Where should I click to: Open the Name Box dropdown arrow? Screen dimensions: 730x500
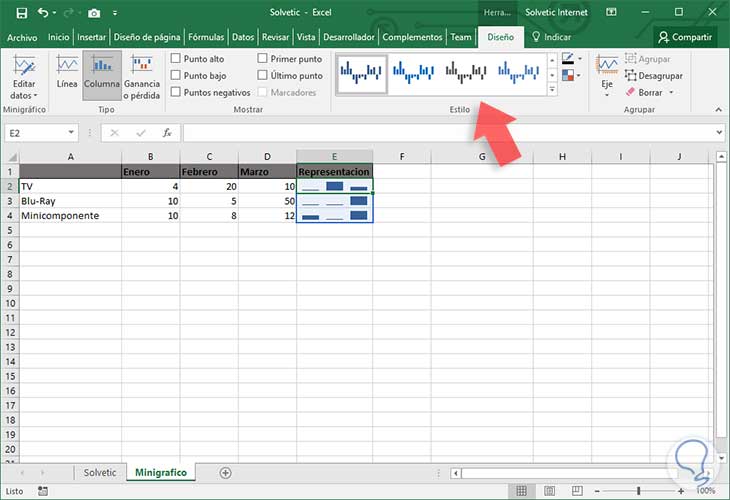(x=71, y=133)
